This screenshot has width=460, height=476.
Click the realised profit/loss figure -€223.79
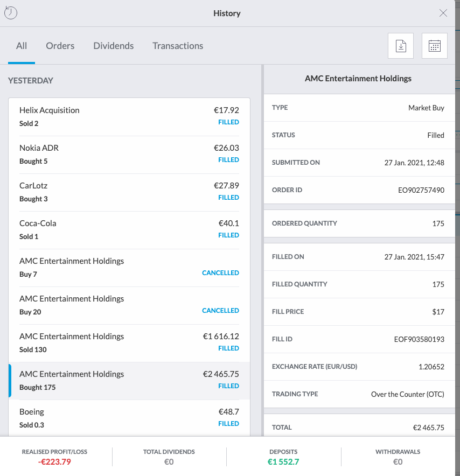54,462
